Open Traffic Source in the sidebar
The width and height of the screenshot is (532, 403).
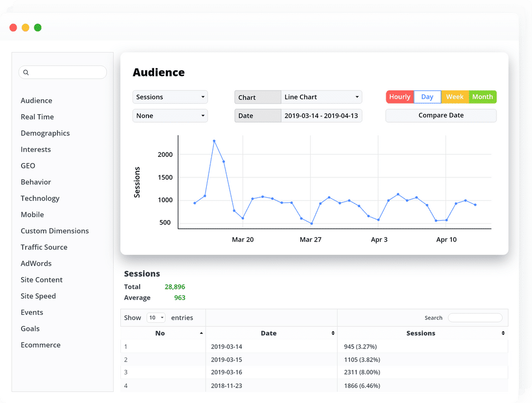[x=44, y=247]
